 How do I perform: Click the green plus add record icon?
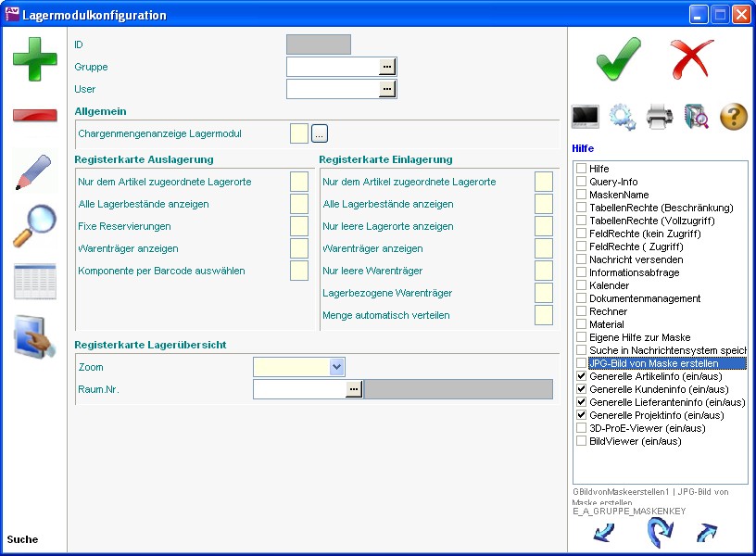click(34, 58)
